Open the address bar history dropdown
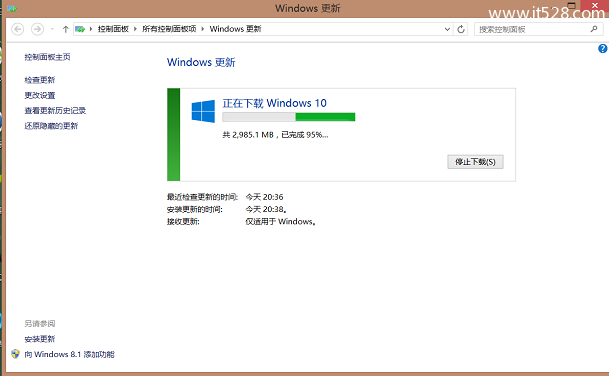 point(447,29)
